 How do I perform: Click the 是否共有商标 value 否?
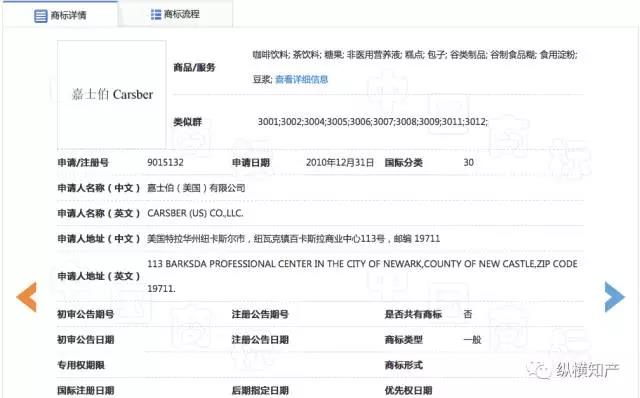pos(468,314)
